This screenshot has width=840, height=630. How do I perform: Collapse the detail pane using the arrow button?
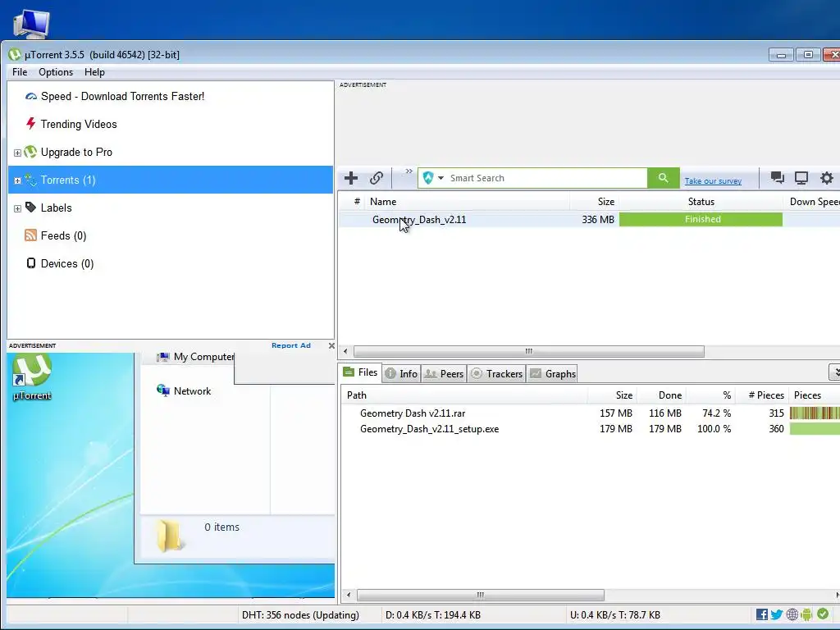pyautogui.click(x=834, y=372)
